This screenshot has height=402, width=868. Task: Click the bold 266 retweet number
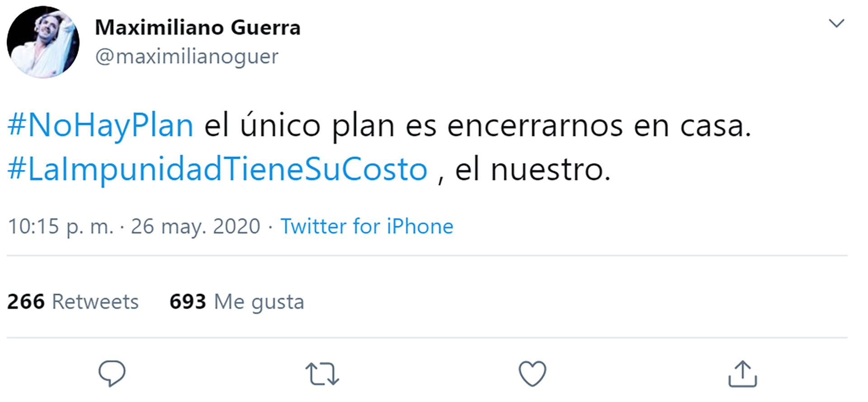click(26, 302)
